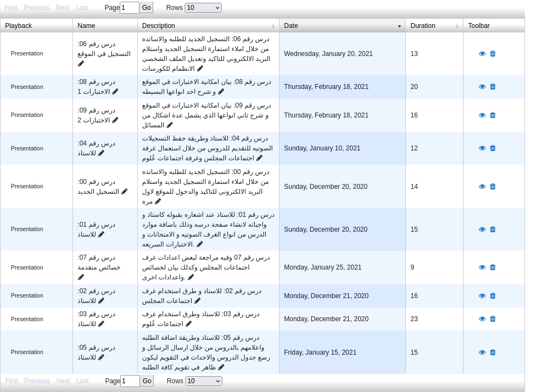Edit name pencil for lesson 04 recording

101,153
